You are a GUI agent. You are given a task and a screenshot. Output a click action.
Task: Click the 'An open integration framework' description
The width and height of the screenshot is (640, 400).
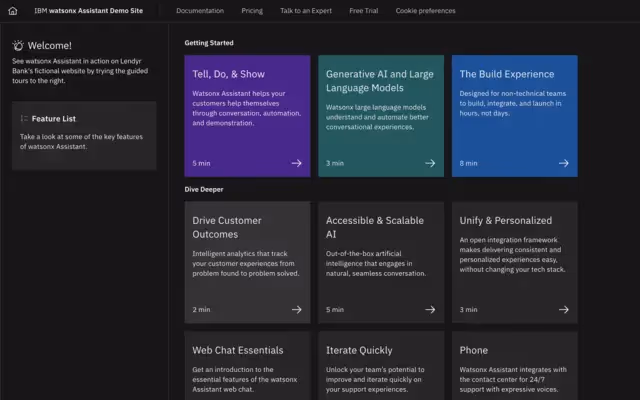512,255
